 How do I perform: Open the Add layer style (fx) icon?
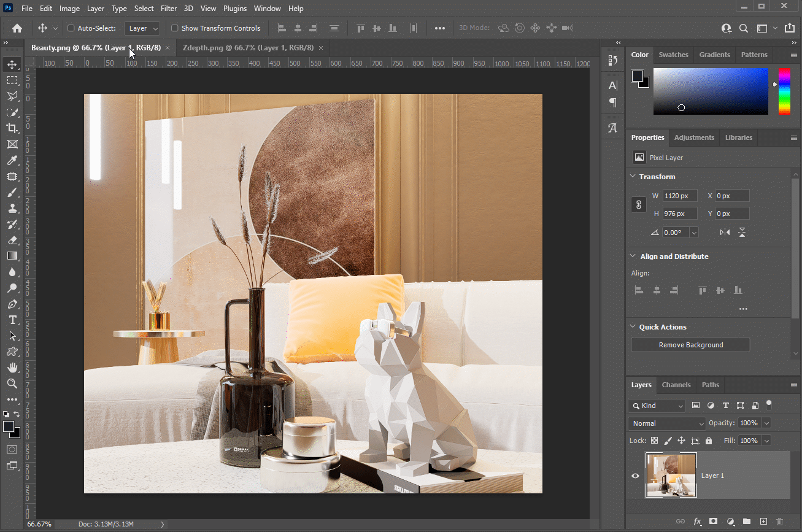coord(697,522)
